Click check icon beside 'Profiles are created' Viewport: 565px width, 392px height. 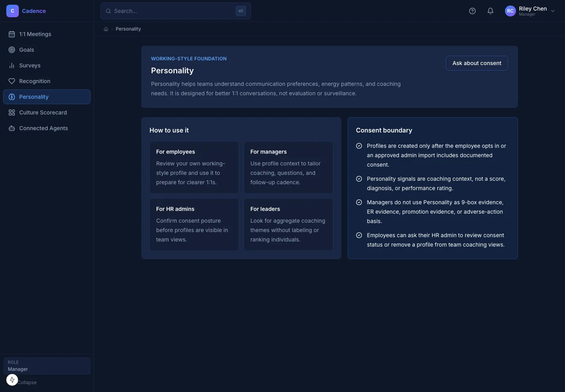tap(359, 146)
